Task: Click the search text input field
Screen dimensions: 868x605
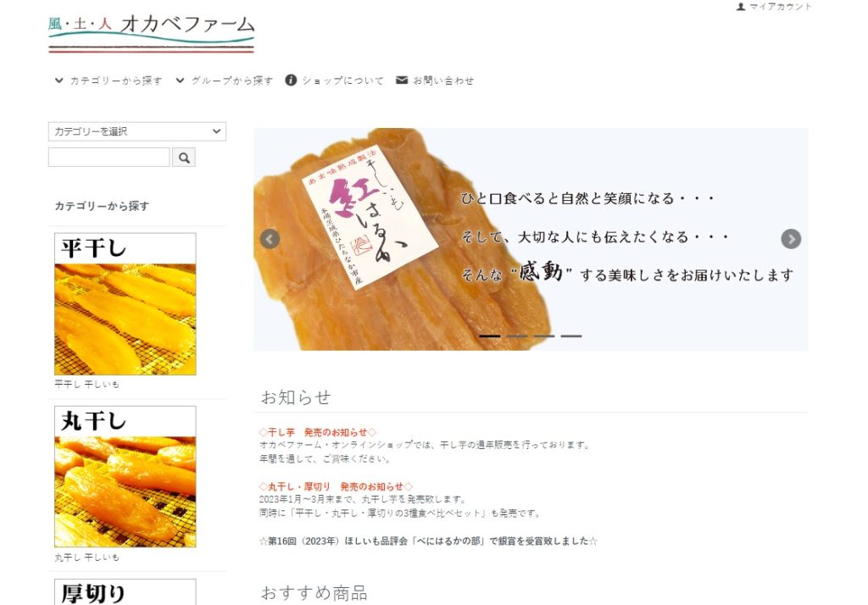Action: [109, 158]
